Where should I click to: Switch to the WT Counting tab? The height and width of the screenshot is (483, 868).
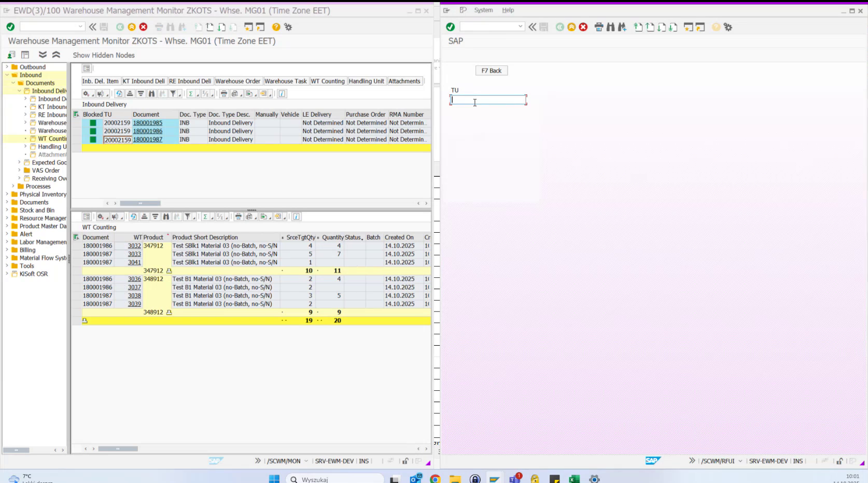coord(328,81)
